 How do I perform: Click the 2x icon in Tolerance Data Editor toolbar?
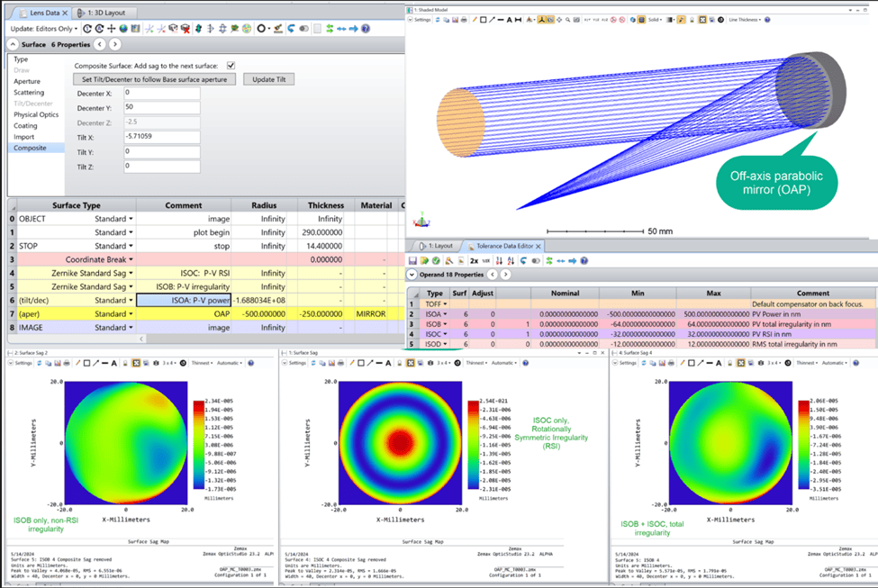[474, 260]
